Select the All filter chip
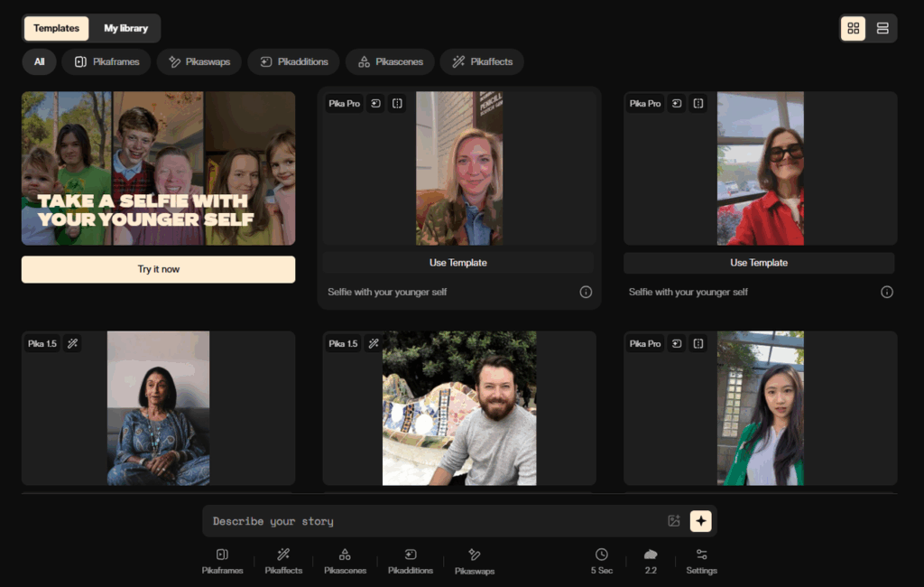 click(x=40, y=61)
